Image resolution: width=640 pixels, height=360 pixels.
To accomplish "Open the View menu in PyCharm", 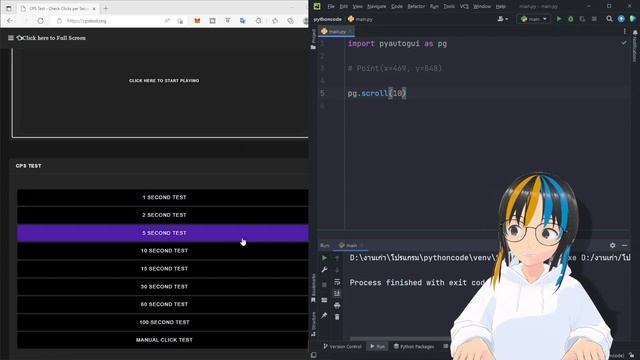I will click(358, 7).
